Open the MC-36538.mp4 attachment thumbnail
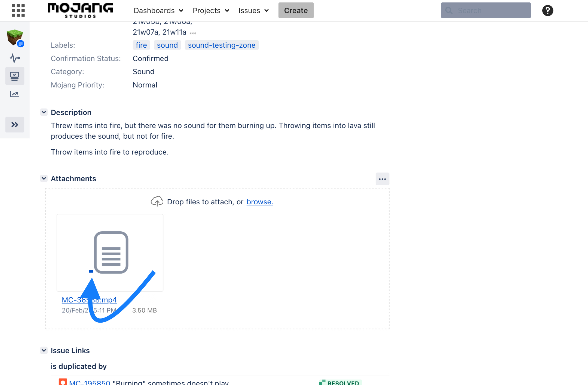 point(110,253)
